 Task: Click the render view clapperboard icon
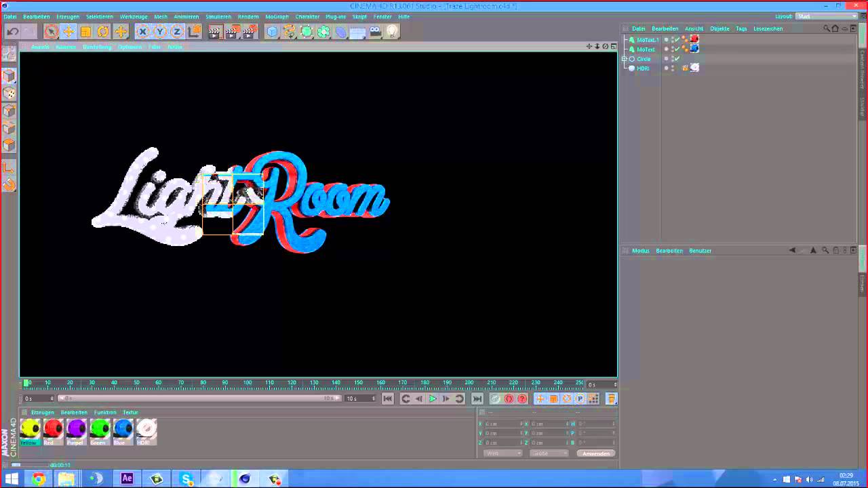[215, 31]
